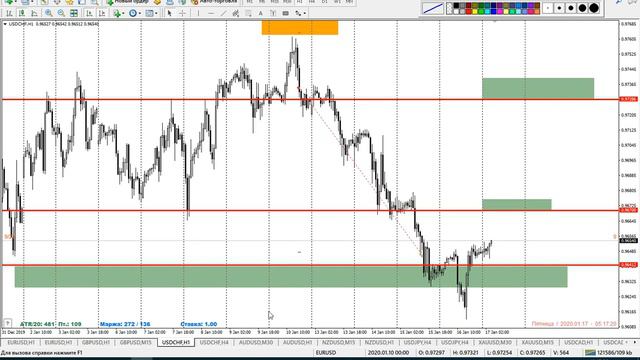Choose the second smallest pen size

coord(560,8)
